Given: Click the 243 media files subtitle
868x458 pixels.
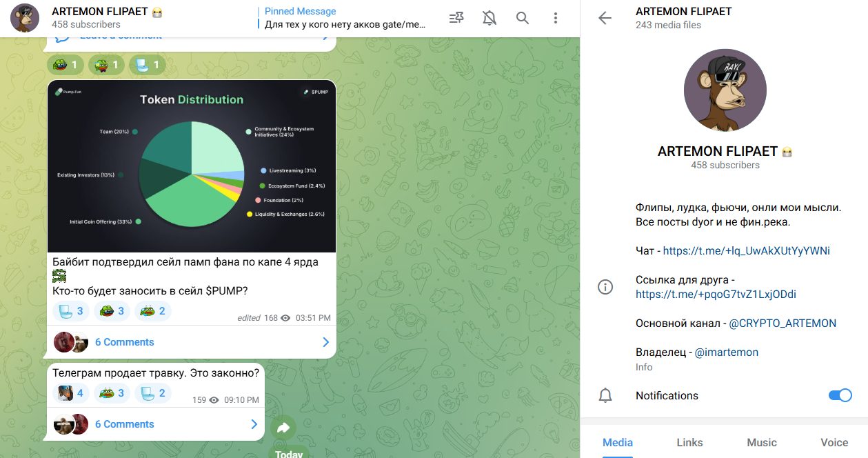Looking at the screenshot, I should (668, 25).
